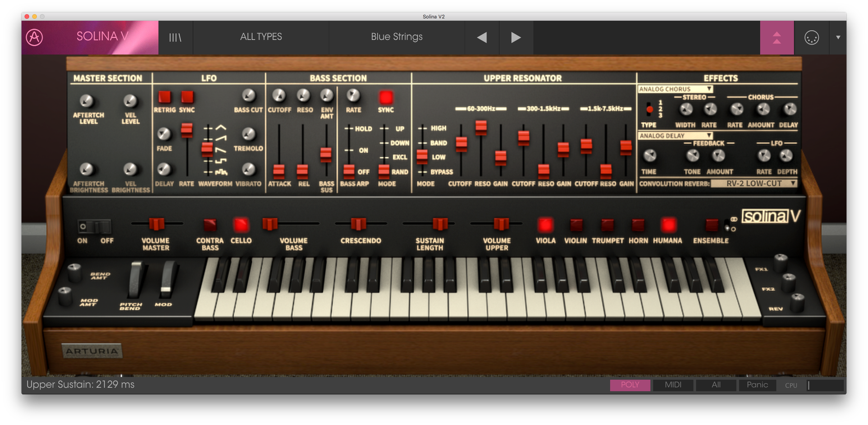Open the Analog Delay effect dropdown
This screenshot has width=868, height=425.
coord(675,136)
